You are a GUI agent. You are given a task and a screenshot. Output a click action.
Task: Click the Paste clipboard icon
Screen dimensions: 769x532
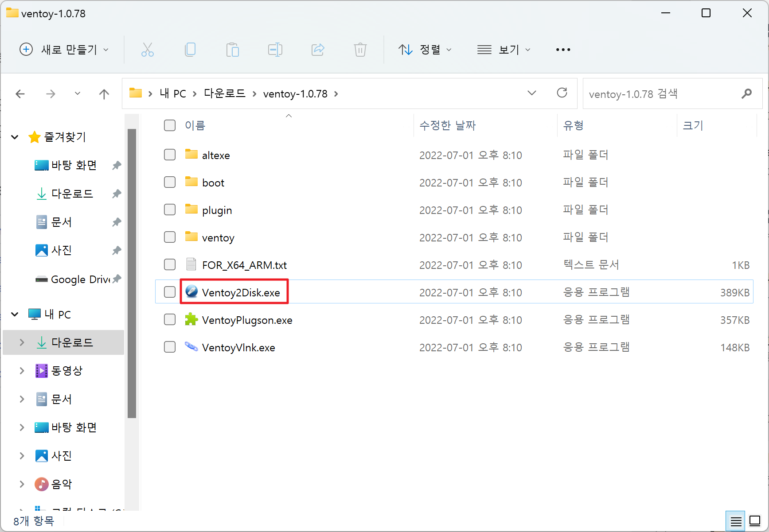(x=232, y=50)
